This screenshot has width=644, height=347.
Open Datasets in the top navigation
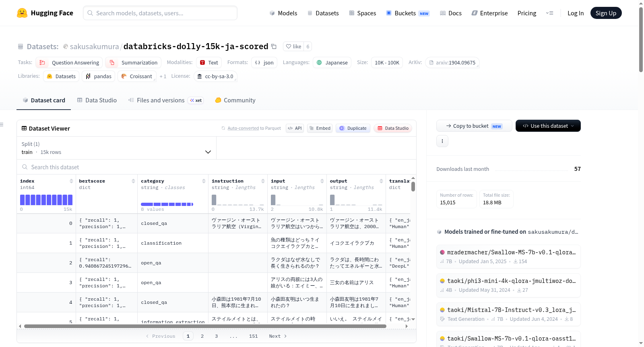coord(323,13)
